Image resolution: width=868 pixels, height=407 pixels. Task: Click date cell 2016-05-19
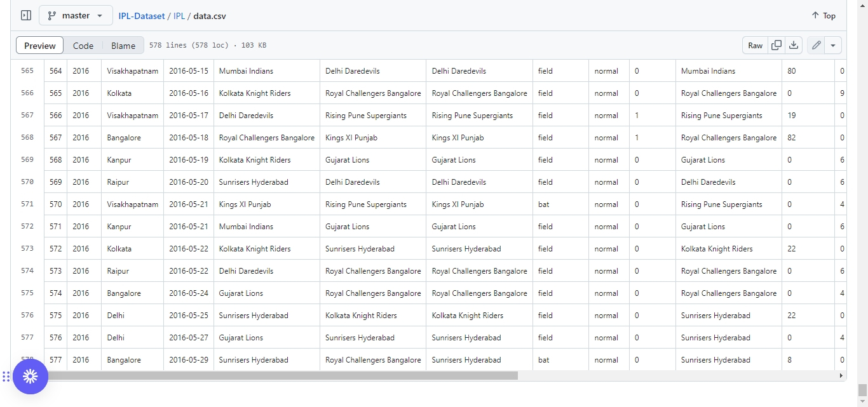tap(189, 160)
